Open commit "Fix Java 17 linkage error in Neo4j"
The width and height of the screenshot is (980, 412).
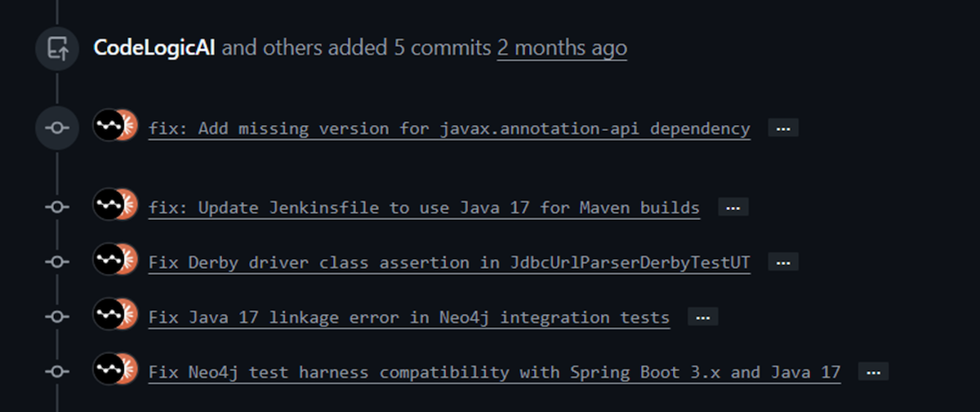click(x=409, y=317)
